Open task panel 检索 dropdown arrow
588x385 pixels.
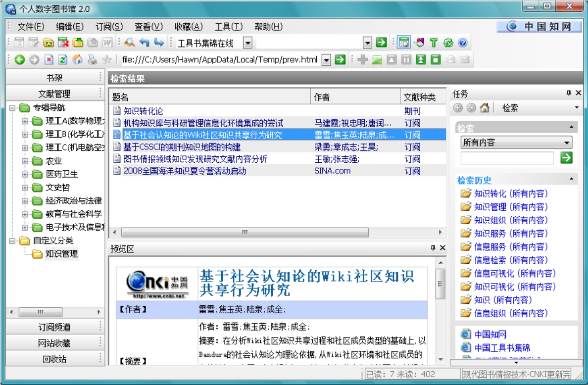tap(577, 108)
